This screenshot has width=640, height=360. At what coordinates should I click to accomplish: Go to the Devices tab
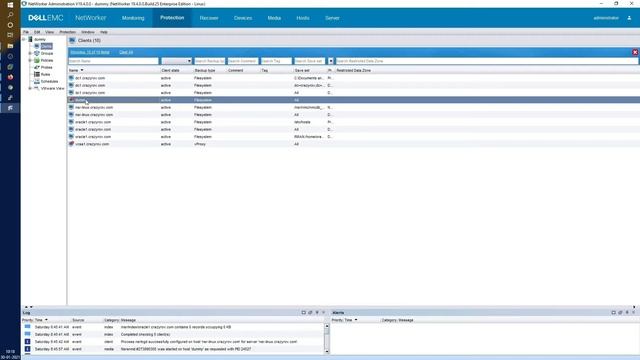tap(243, 18)
